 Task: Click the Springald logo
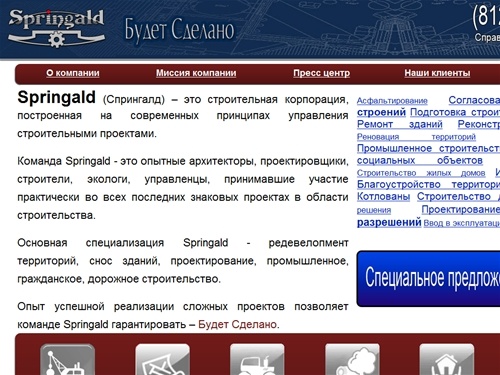pyautogui.click(x=56, y=28)
